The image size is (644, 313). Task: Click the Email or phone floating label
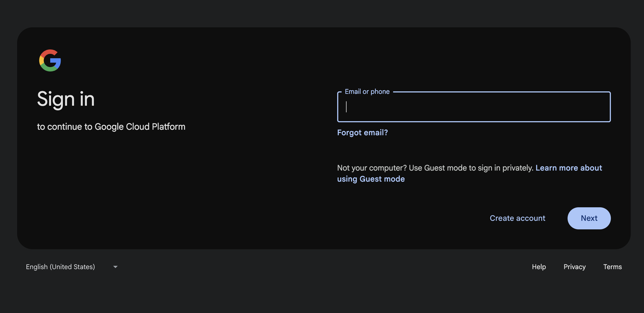(367, 92)
